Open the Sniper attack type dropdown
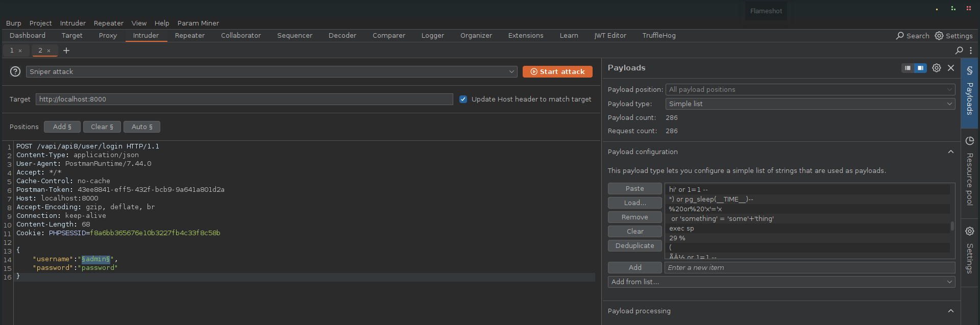The width and height of the screenshot is (980, 325). pos(272,72)
